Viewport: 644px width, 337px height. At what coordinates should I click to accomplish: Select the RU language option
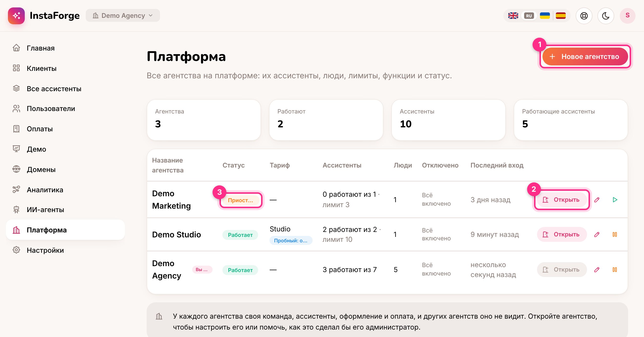pos(529,16)
